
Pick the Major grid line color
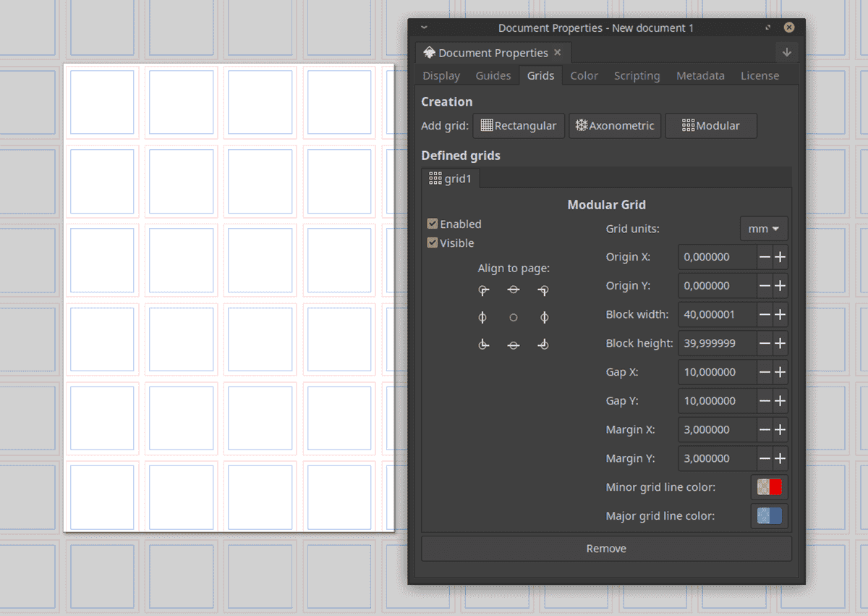pos(770,516)
